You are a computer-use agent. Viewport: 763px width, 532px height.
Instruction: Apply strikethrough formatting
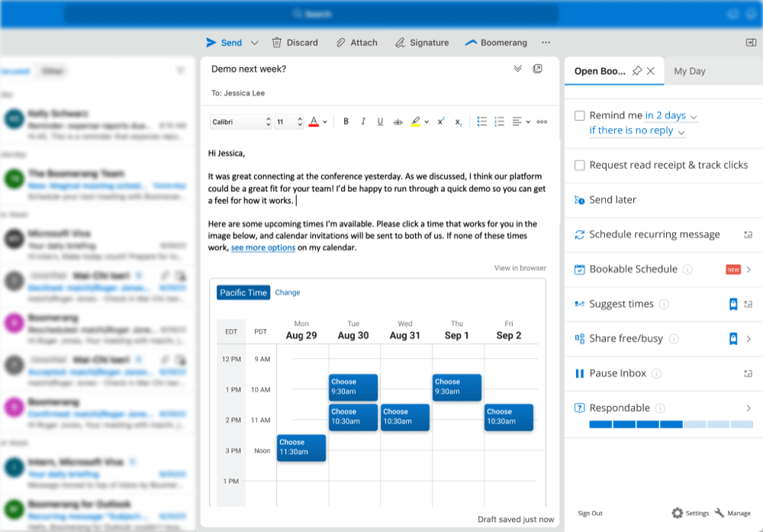point(398,121)
